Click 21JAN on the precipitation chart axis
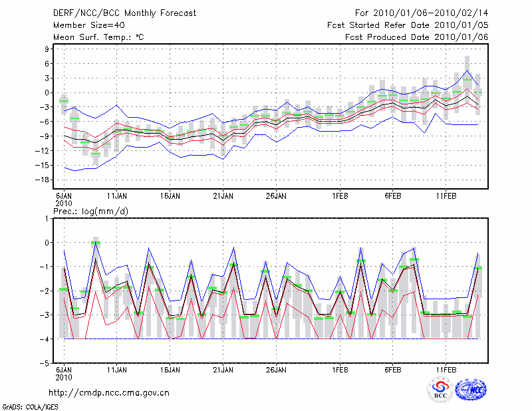Viewport: 532px width, 411px height. click(x=223, y=368)
